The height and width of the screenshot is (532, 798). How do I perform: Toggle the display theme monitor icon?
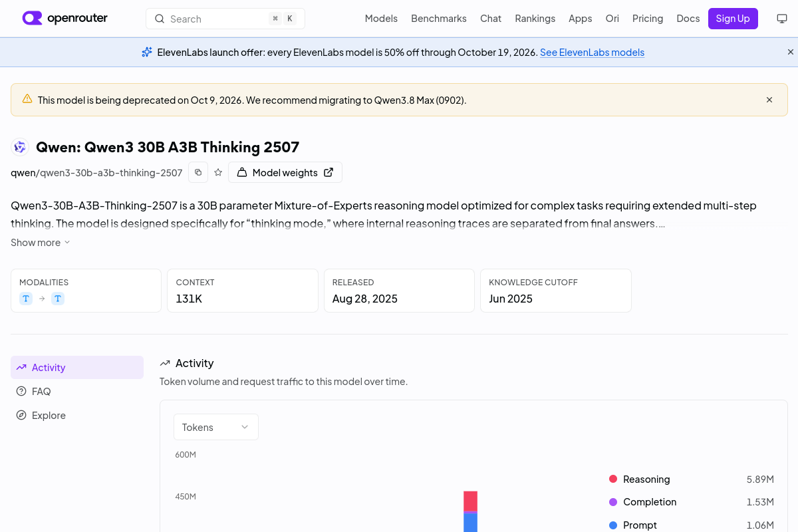(782, 19)
